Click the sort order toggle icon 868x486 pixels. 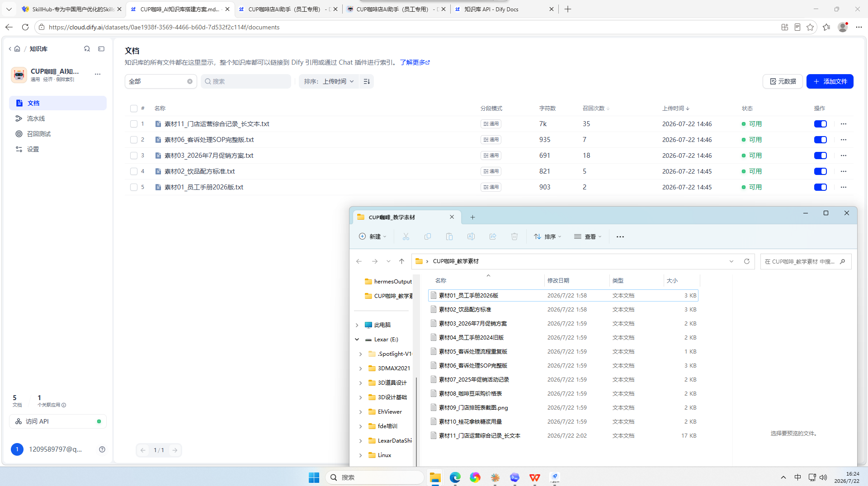[367, 81]
